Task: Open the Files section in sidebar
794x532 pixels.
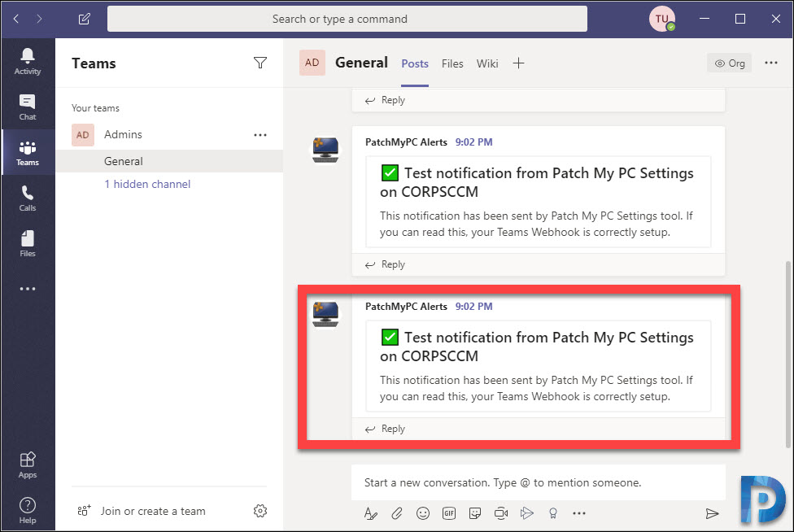Action: pyautogui.click(x=28, y=243)
